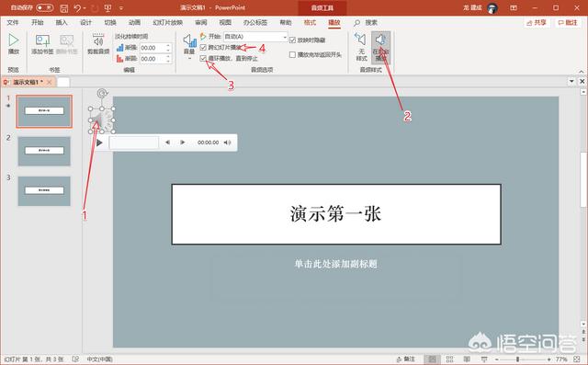The image size is (588, 365).
Task: Select the audio speaker icon on the slide
Action: point(102,120)
